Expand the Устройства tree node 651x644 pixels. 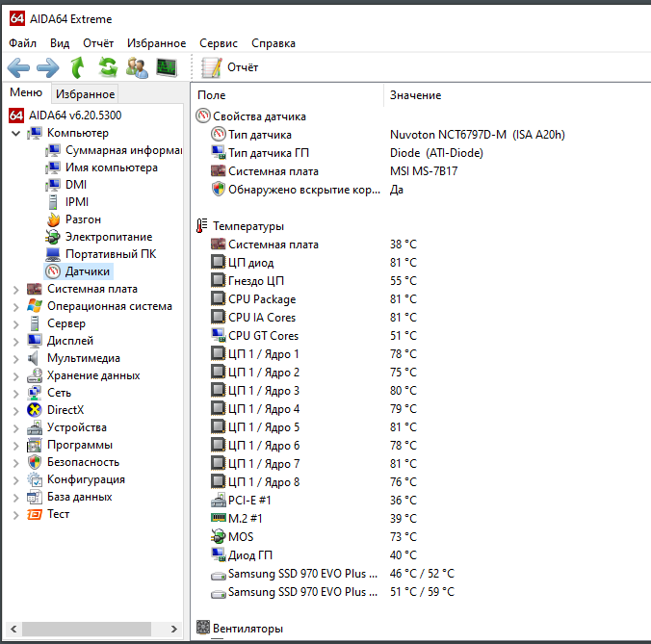pyautogui.click(x=15, y=427)
